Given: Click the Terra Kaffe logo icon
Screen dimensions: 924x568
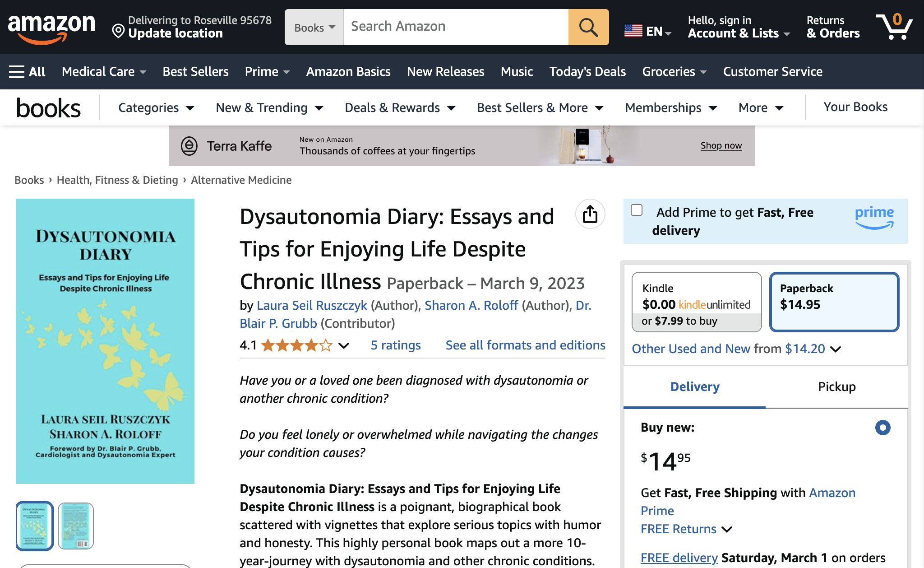Looking at the screenshot, I should [189, 146].
